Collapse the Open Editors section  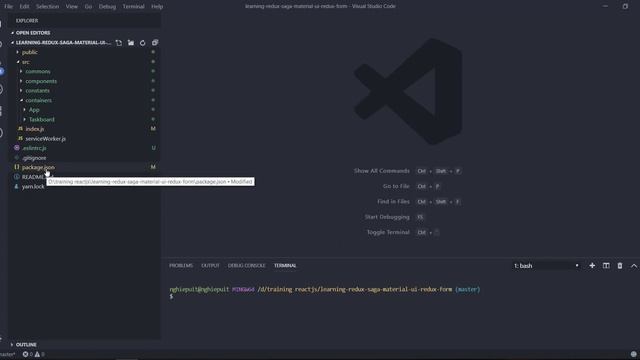[x=33, y=33]
